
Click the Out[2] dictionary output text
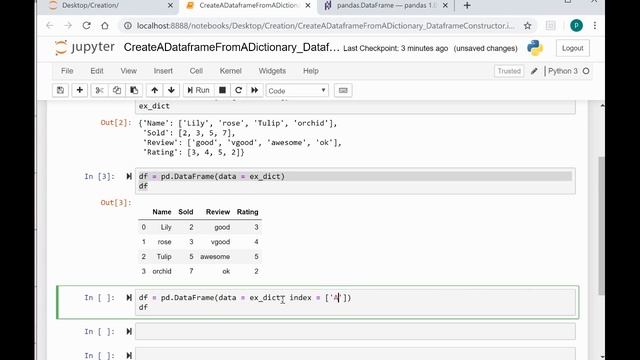[240, 138]
